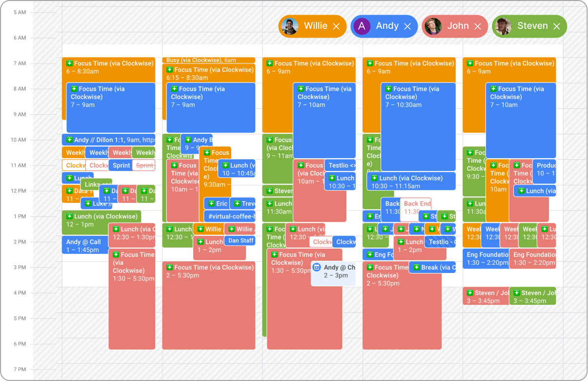
Task: Click the 'Eng Foundations 1:30 – 2:20pm' event
Action: tap(486, 258)
